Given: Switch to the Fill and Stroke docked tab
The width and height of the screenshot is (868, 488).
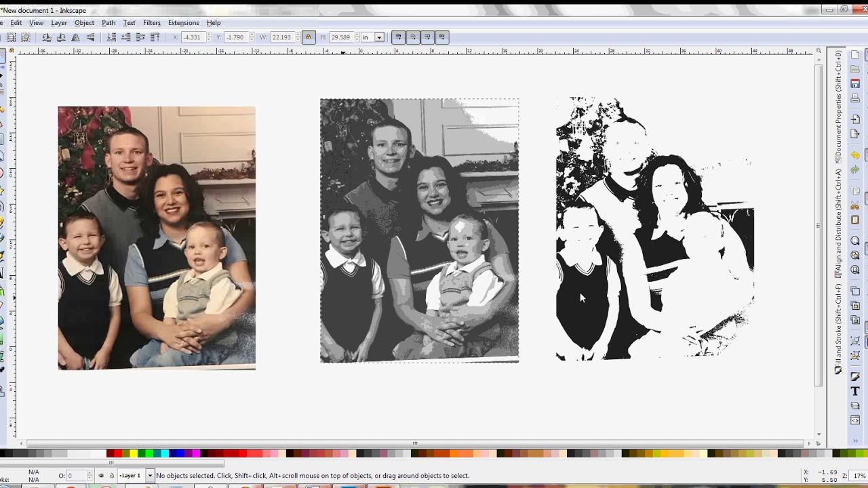Looking at the screenshot, I should pyautogui.click(x=839, y=328).
